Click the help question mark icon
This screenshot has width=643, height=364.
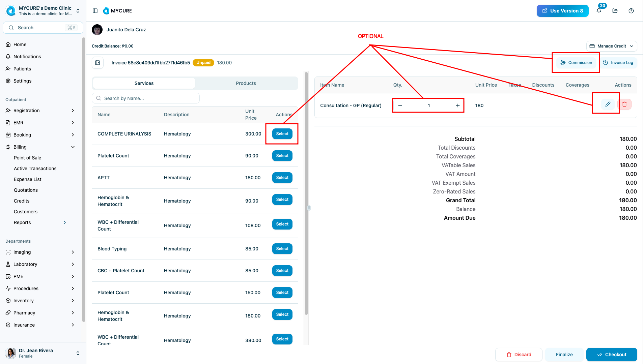coord(631,11)
